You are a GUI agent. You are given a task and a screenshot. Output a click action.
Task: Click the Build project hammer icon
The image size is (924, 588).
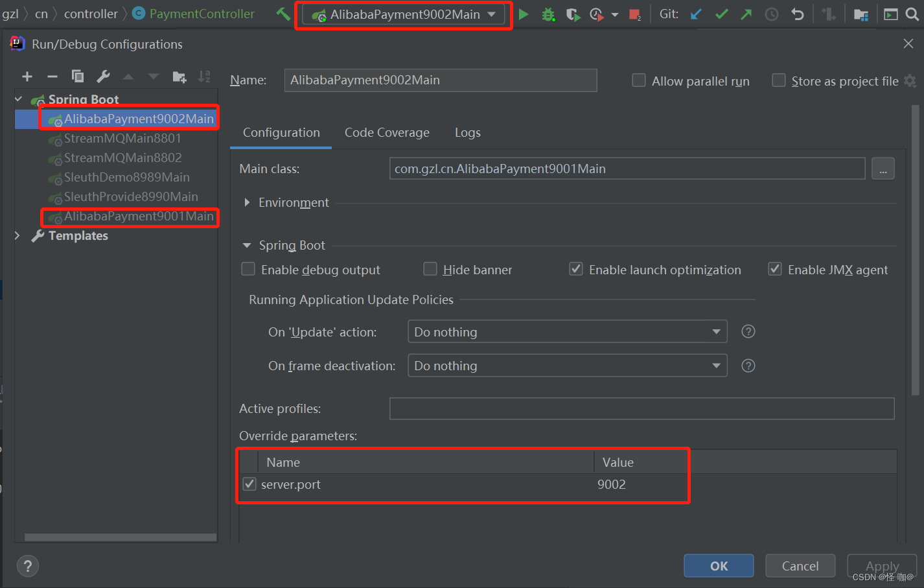click(283, 14)
